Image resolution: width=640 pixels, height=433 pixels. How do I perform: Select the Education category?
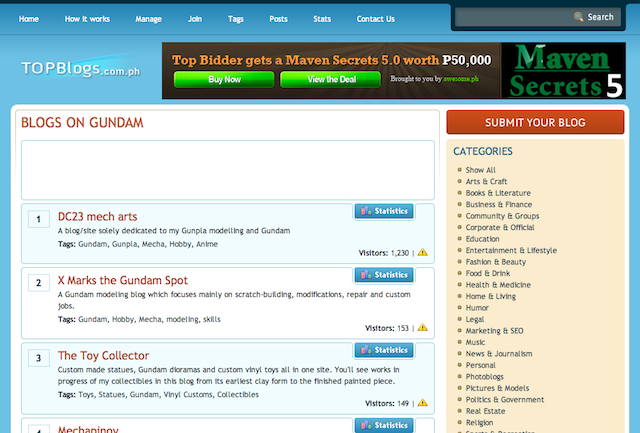(482, 239)
